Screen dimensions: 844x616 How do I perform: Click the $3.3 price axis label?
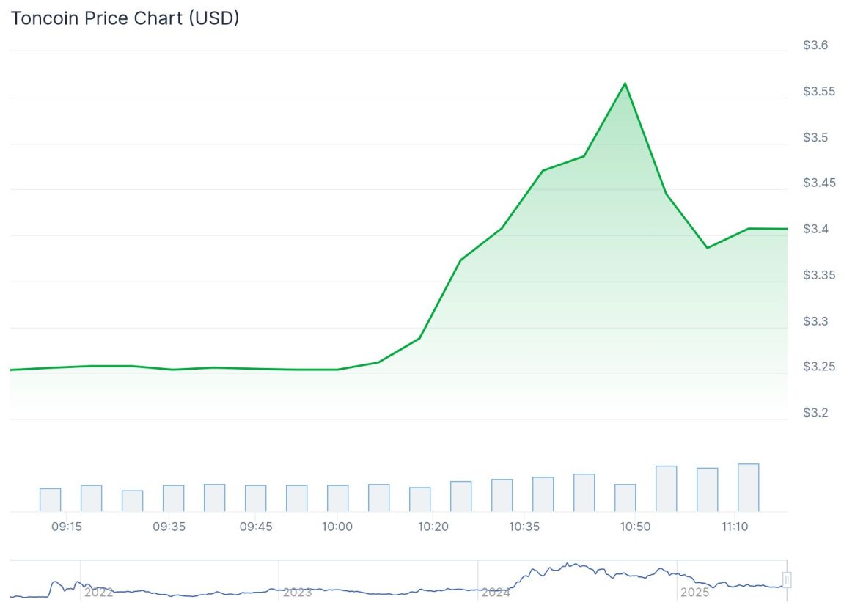(x=815, y=321)
